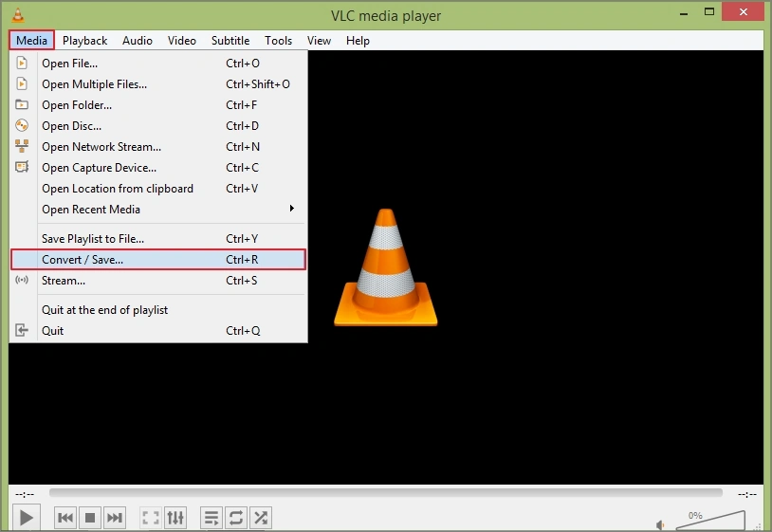Click the Open Multiple Files icon
Viewport: 772px width, 532px height.
coord(22,83)
